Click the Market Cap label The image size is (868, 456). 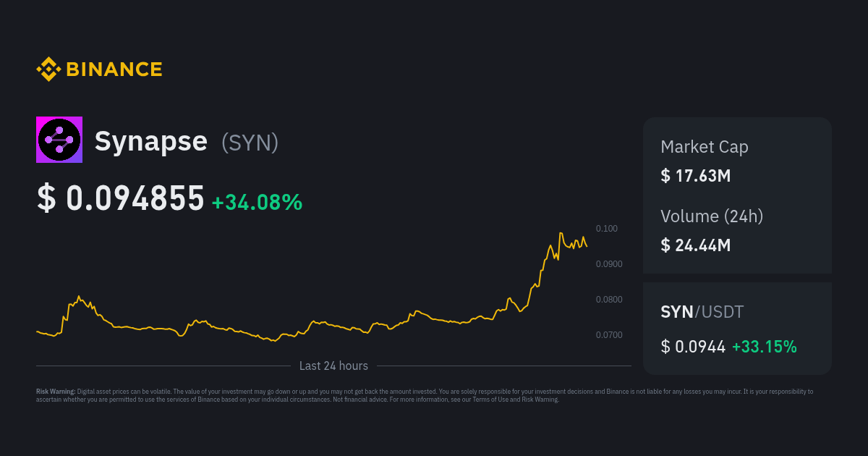[704, 147]
